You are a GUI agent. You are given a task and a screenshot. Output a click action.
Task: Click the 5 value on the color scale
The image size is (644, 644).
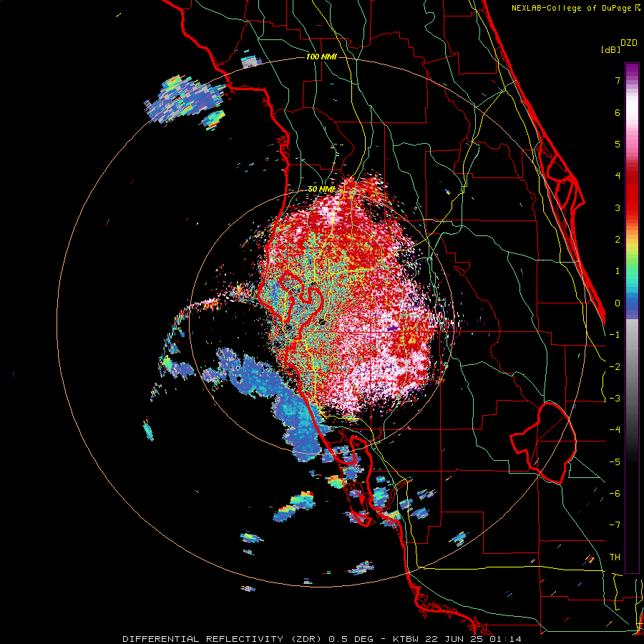click(618, 144)
